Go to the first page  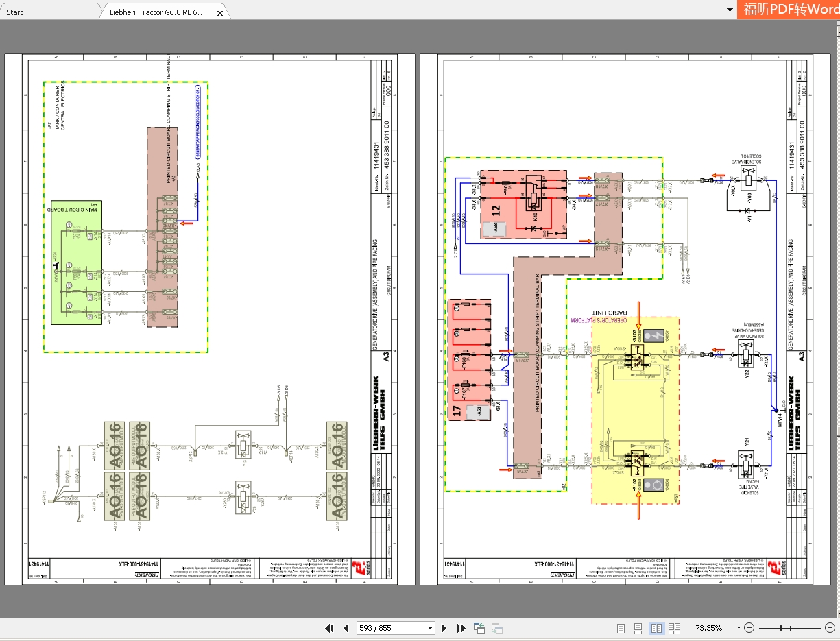click(x=329, y=628)
